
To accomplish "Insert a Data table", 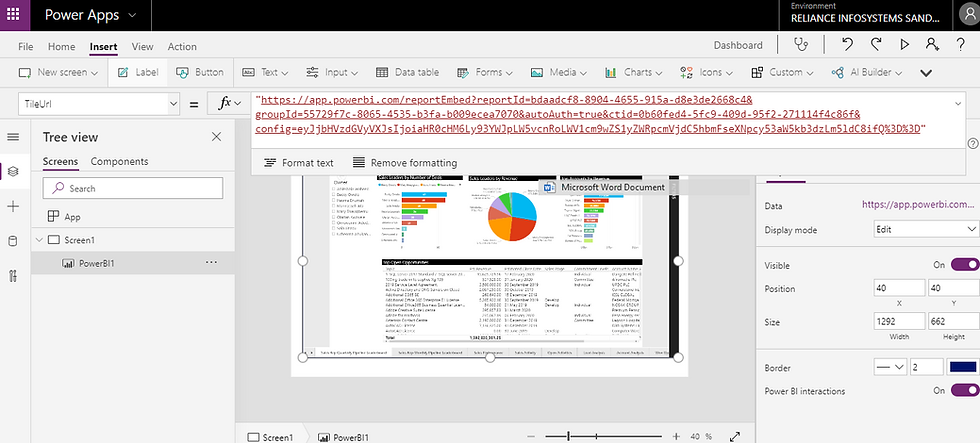I will [x=407, y=72].
